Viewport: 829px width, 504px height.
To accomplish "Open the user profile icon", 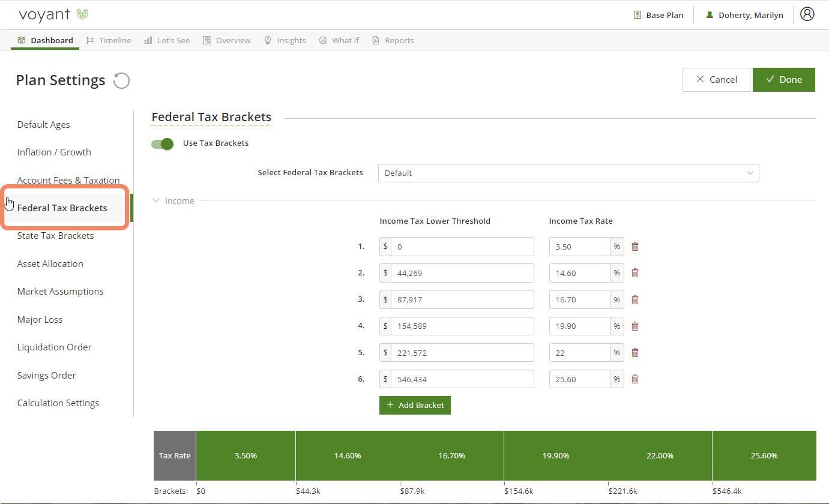I will click(807, 14).
